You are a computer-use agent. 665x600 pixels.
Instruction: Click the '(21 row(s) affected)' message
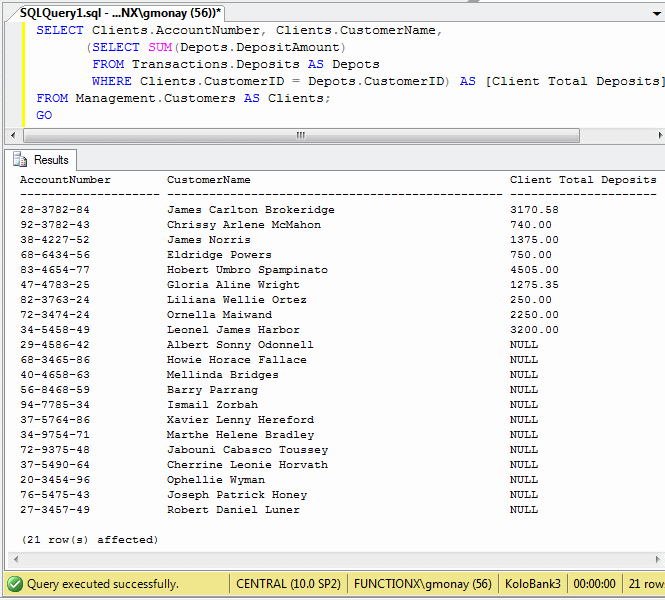point(90,540)
